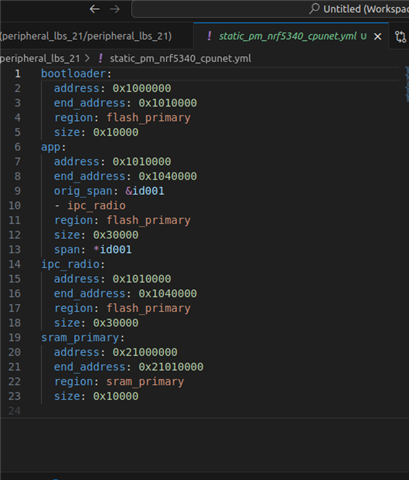Open the static_pm_nrf5340_cpunet.yml breadcrumb
This screenshot has height=480, width=409.
[x=180, y=59]
